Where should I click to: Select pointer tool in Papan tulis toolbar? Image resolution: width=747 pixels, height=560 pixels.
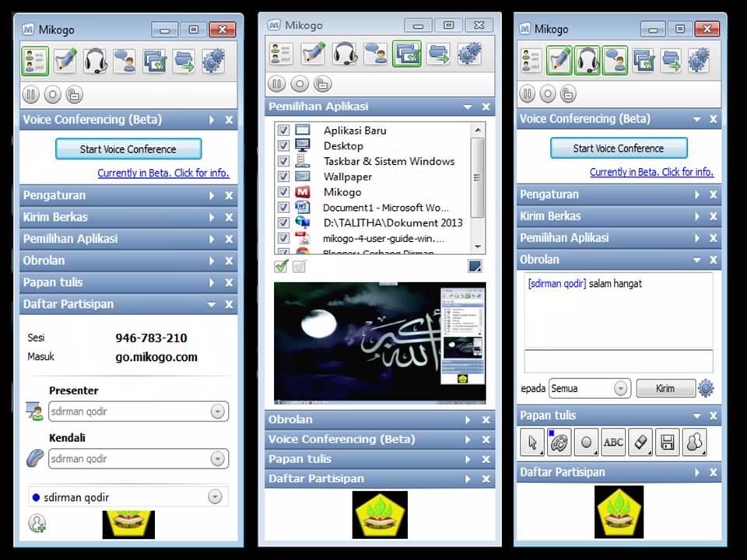(532, 442)
